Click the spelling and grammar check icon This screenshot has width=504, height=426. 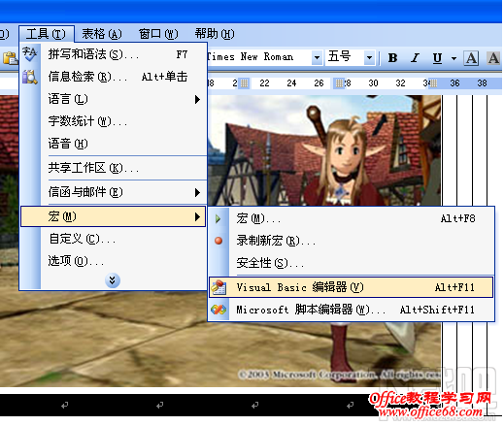click(30, 54)
